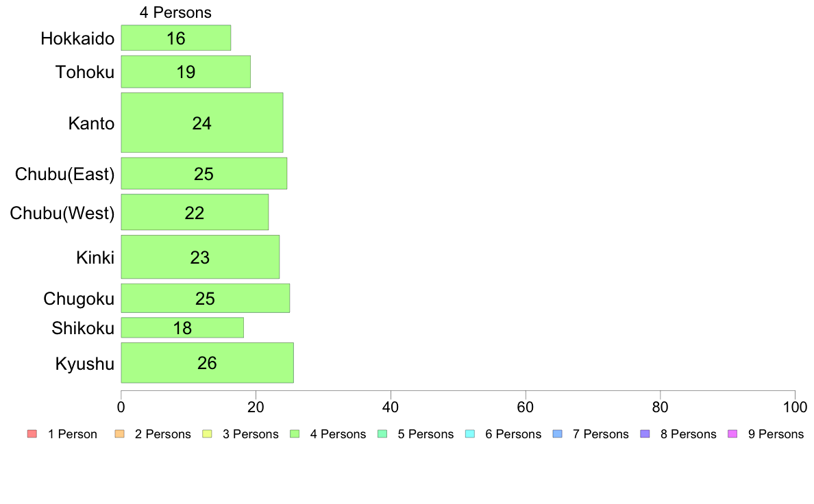The width and height of the screenshot is (814, 504).
Task: Select the Shikoku bar showing 18
Action: pyautogui.click(x=182, y=327)
